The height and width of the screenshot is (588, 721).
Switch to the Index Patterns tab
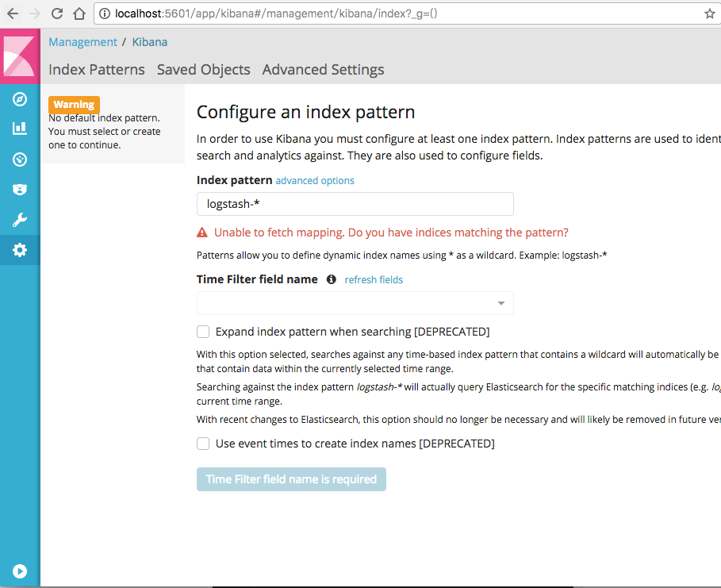coord(97,70)
